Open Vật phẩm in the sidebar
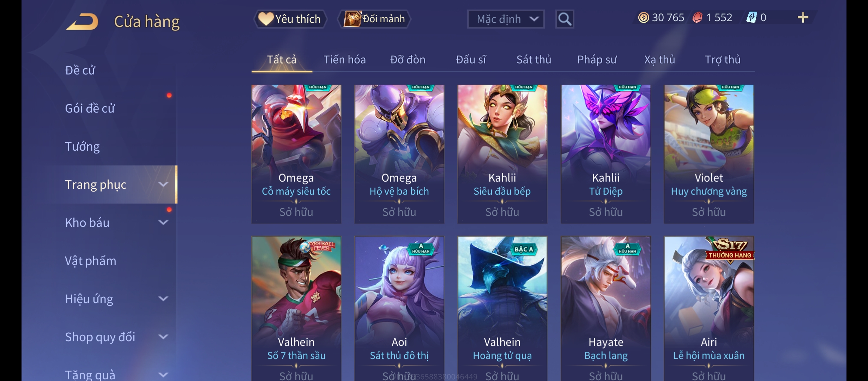The image size is (868, 381). click(x=90, y=261)
